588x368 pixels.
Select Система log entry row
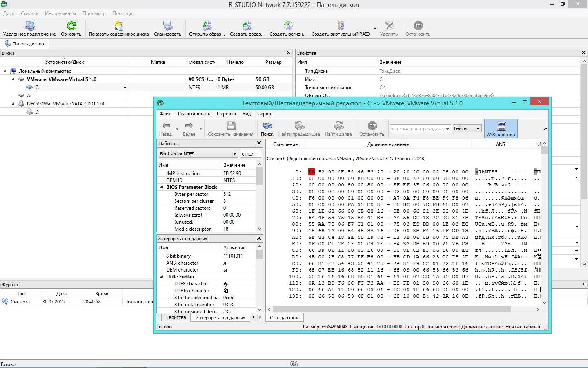[x=77, y=302]
